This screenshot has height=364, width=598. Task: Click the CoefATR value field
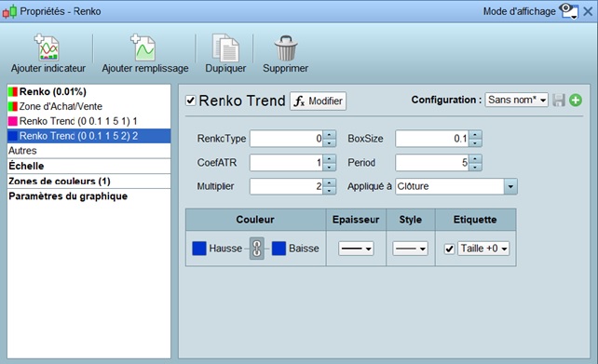(286, 163)
